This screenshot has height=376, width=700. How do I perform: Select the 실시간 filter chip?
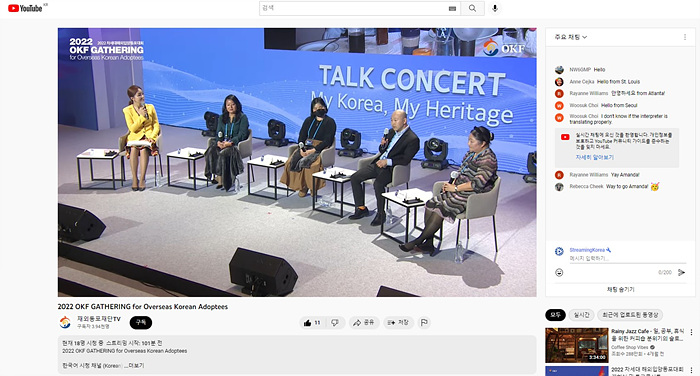pos(581,315)
